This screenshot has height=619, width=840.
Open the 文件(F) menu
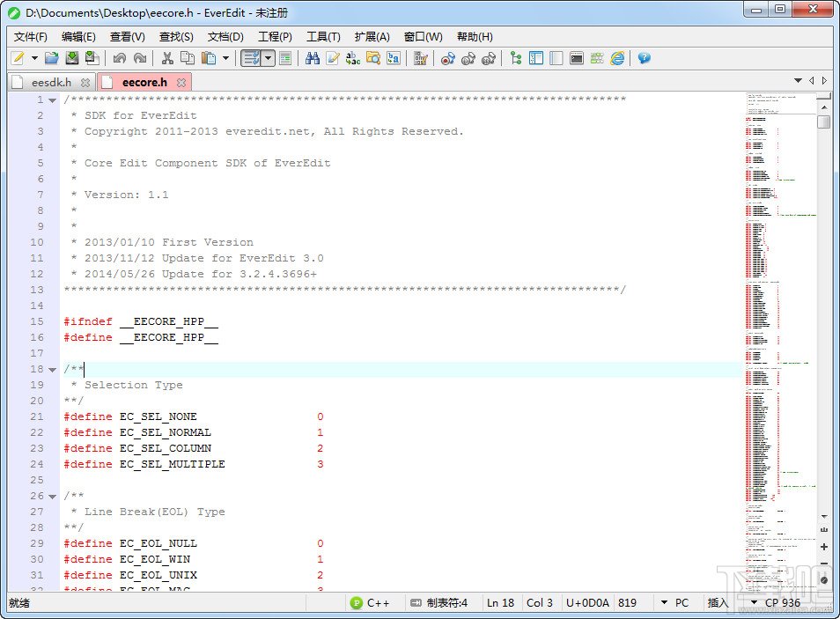31,36
